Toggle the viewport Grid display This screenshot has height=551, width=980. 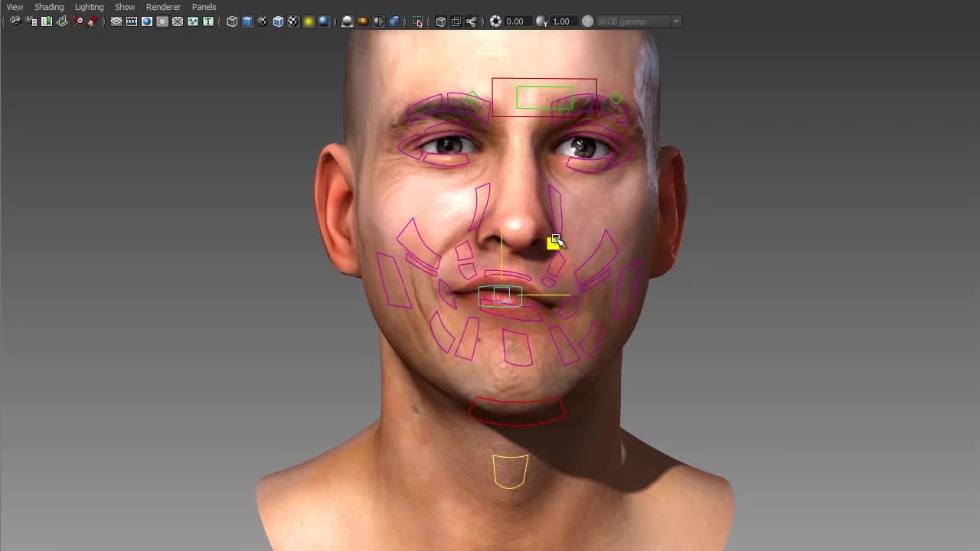click(116, 21)
